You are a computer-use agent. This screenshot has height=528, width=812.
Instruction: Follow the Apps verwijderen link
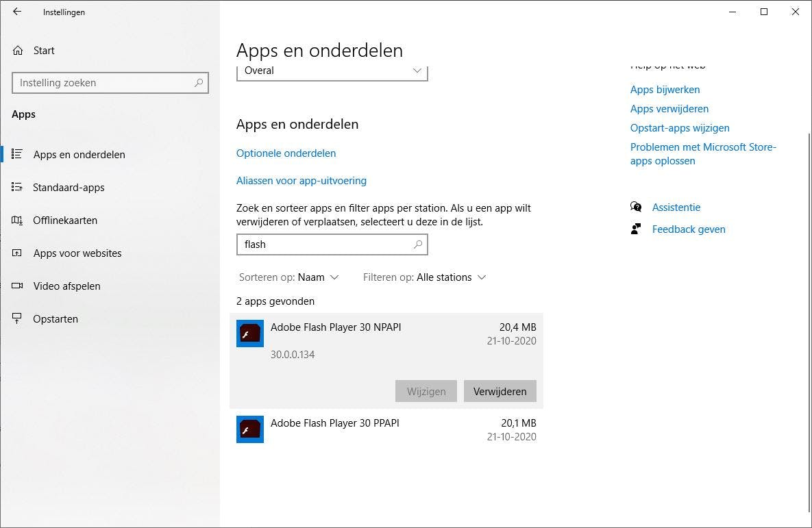[669, 109]
